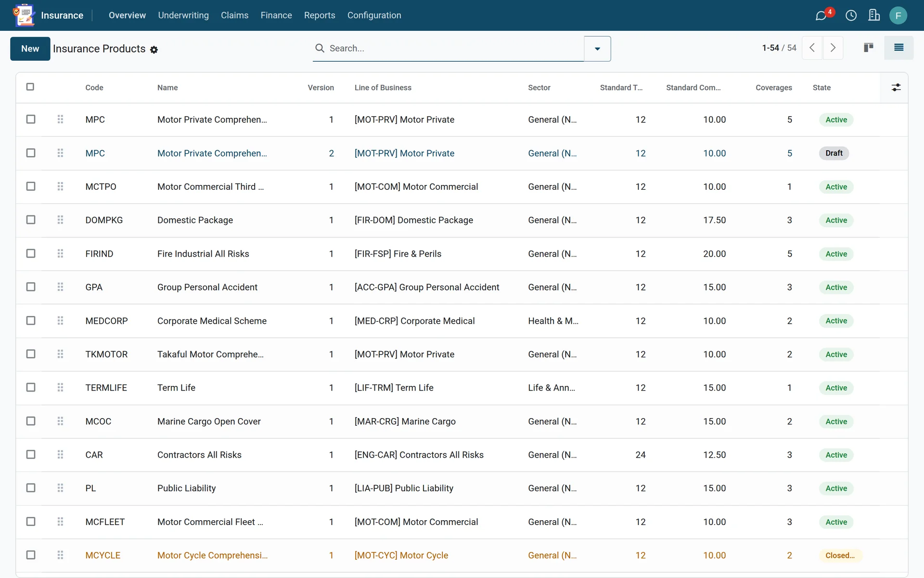Screen dimensions: 924x578
Task: Sort by the Version column header
Action: coord(321,88)
